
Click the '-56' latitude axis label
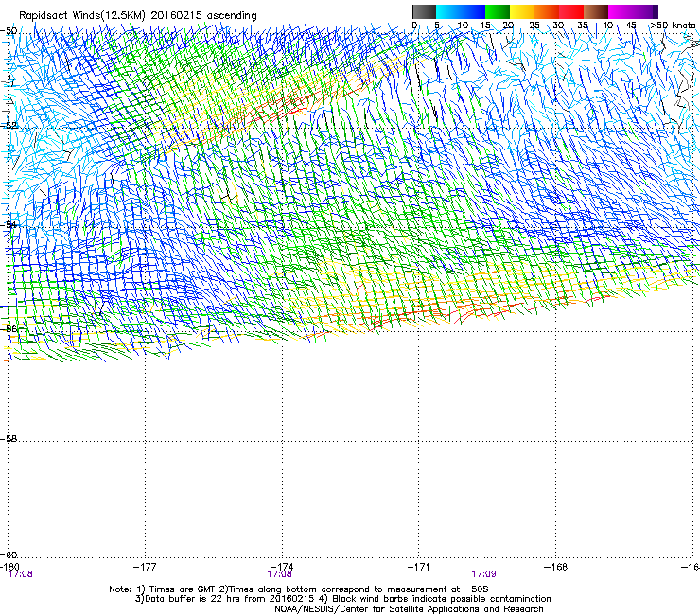pos(9,328)
